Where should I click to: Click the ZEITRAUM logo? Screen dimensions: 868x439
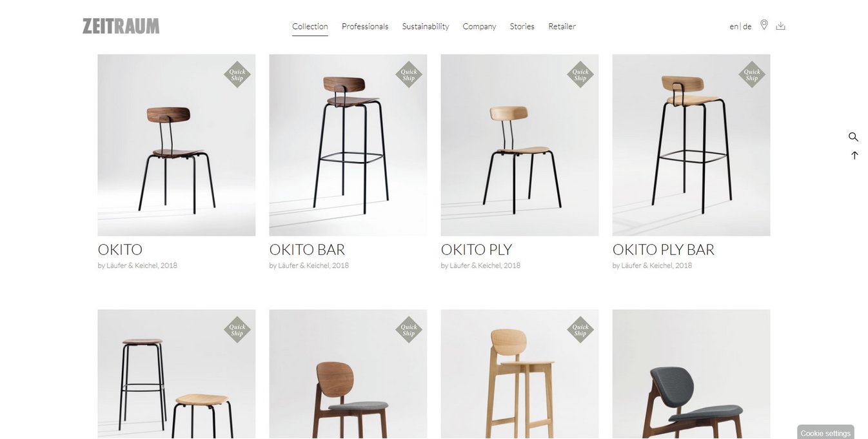pos(121,26)
